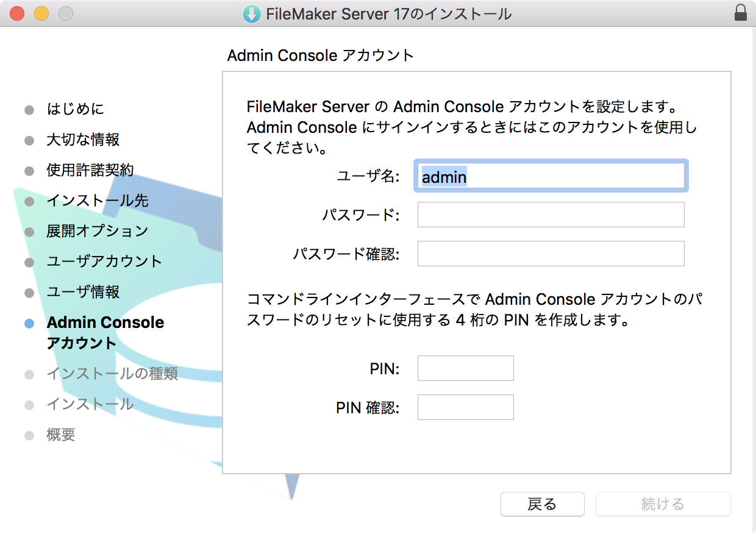This screenshot has height=534, width=756.
Task: Go to 使用許諾契約 step
Action: [90, 170]
